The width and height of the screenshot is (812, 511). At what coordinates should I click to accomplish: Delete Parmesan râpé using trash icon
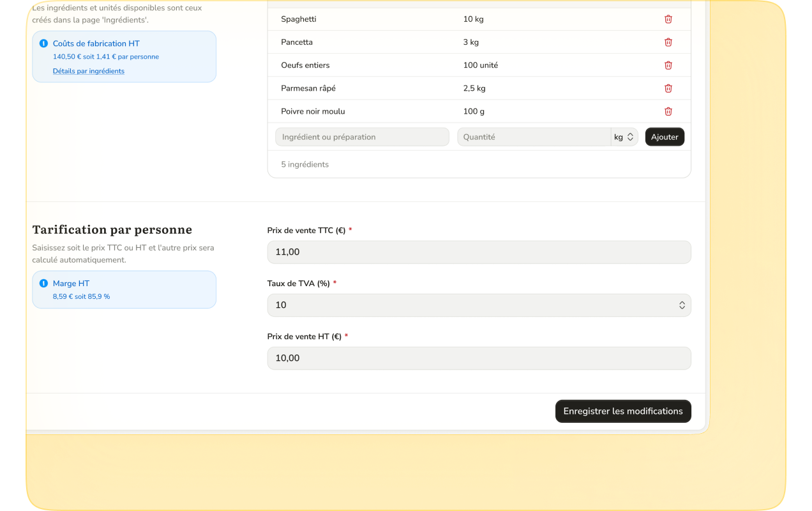[x=668, y=88]
